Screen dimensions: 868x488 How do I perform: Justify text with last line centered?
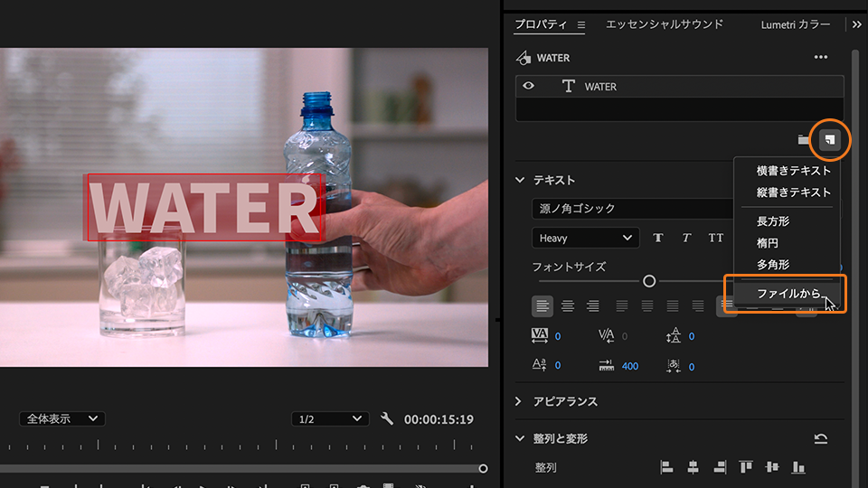[x=647, y=305]
